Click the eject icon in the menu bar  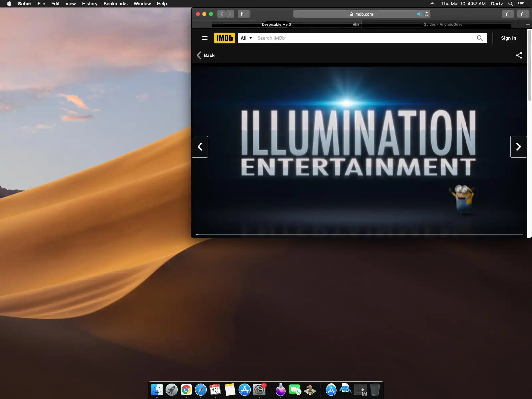point(432,4)
